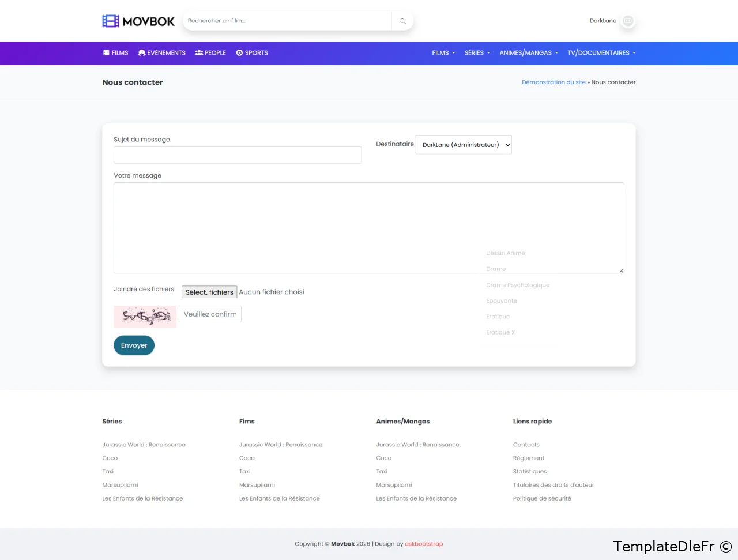Open the DarkLane user avatar icon
Viewport: 738px width, 560px height.
coord(628,21)
